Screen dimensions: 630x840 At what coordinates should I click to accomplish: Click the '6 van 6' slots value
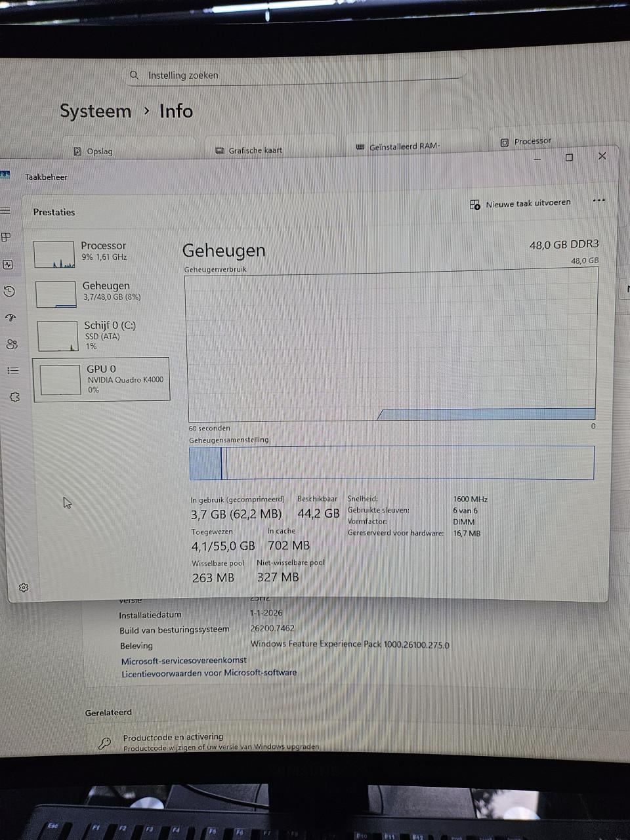pyautogui.click(x=465, y=511)
